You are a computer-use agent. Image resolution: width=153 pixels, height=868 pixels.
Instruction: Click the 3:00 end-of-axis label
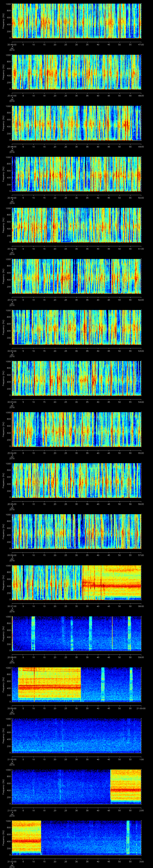click(141, 861)
